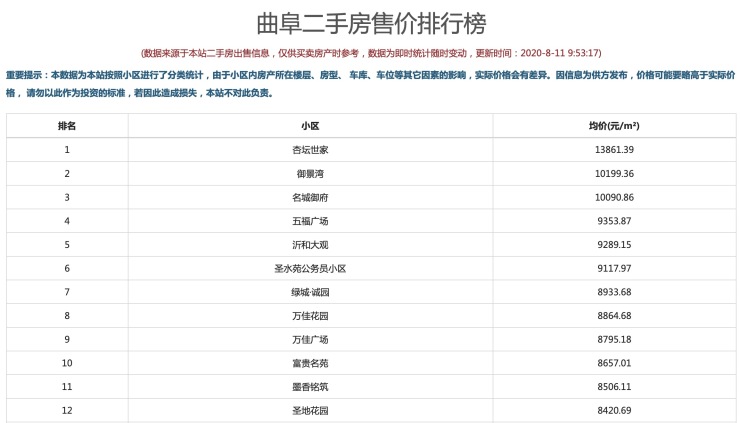Click rank number 10 in 富贵名苑 row

coord(67,363)
